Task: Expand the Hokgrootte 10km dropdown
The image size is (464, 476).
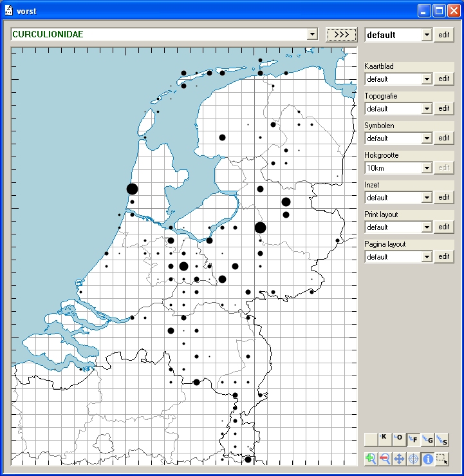Action: click(426, 168)
